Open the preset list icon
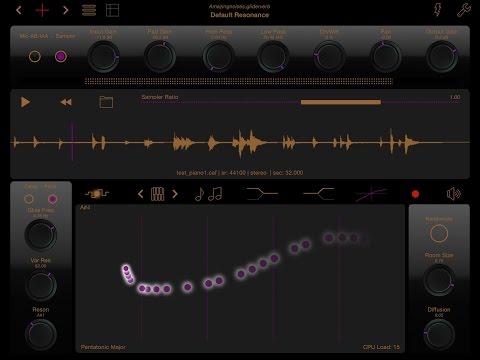Image resolution: width=480 pixels, height=360 pixels. pyautogui.click(x=89, y=10)
